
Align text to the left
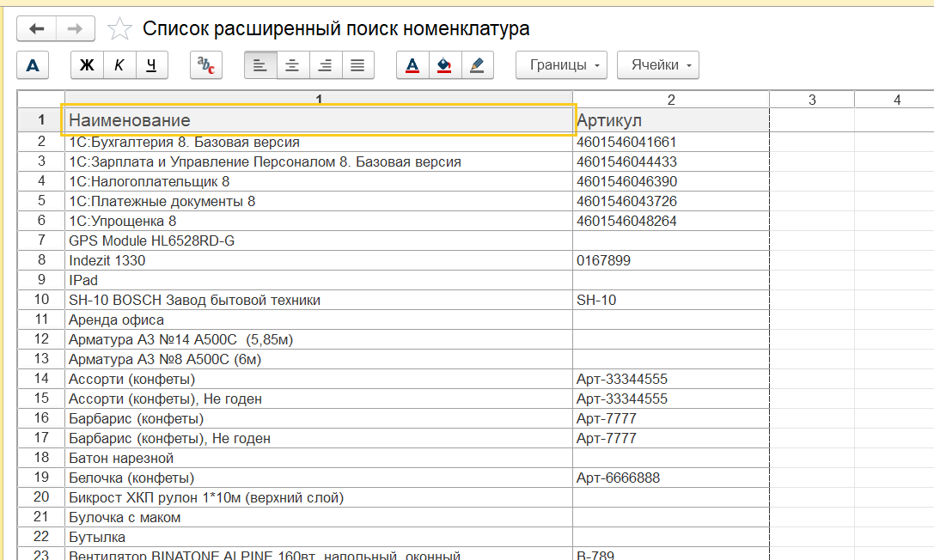tap(260, 65)
